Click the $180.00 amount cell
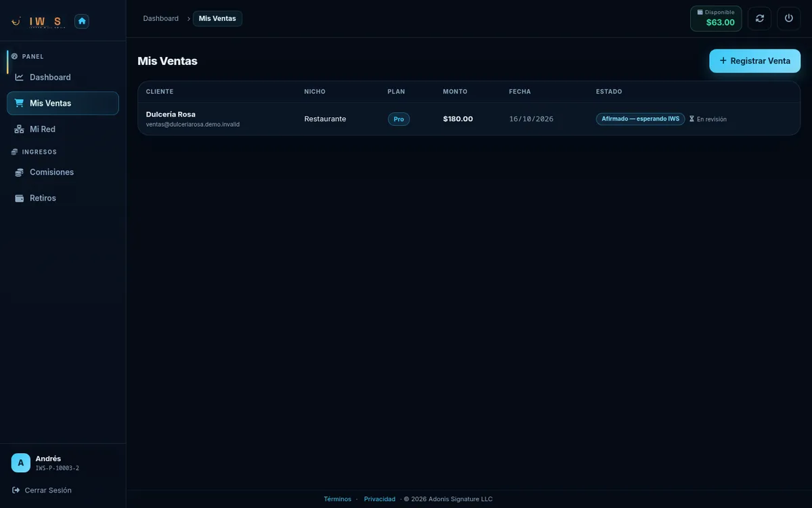Image resolution: width=812 pixels, height=508 pixels. pyautogui.click(x=458, y=119)
